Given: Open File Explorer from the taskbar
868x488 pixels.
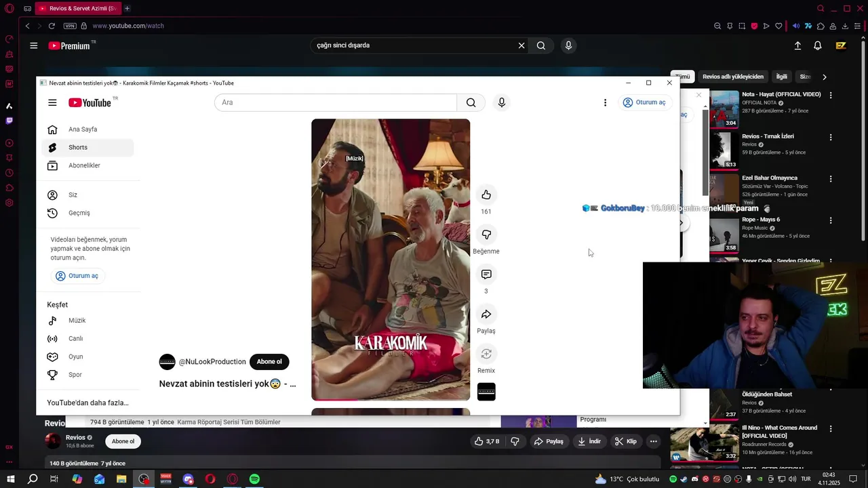Looking at the screenshot, I should point(121,479).
